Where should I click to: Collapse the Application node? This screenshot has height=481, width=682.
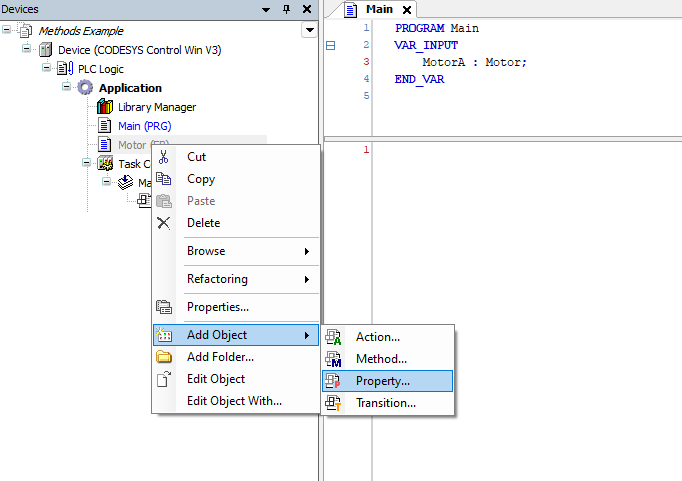(66, 87)
